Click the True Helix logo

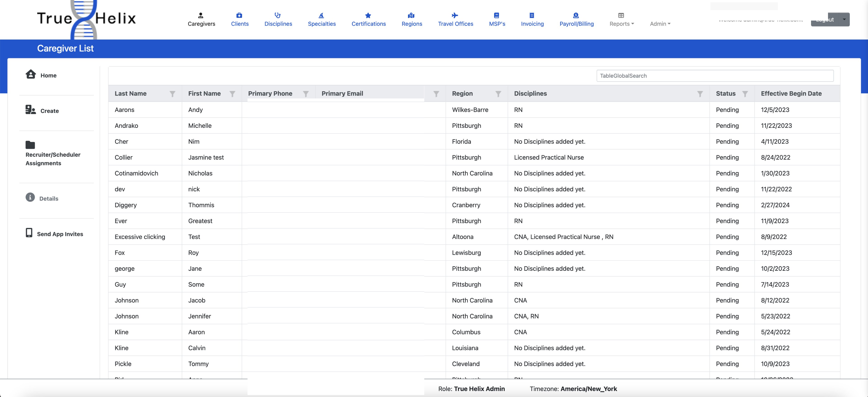tap(86, 19)
